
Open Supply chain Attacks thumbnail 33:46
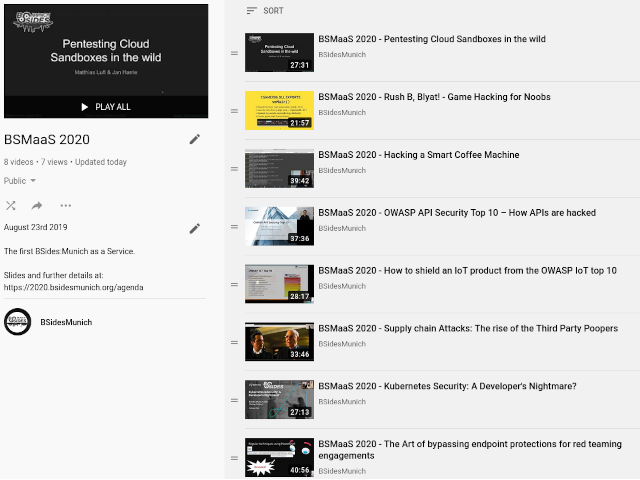(280, 342)
